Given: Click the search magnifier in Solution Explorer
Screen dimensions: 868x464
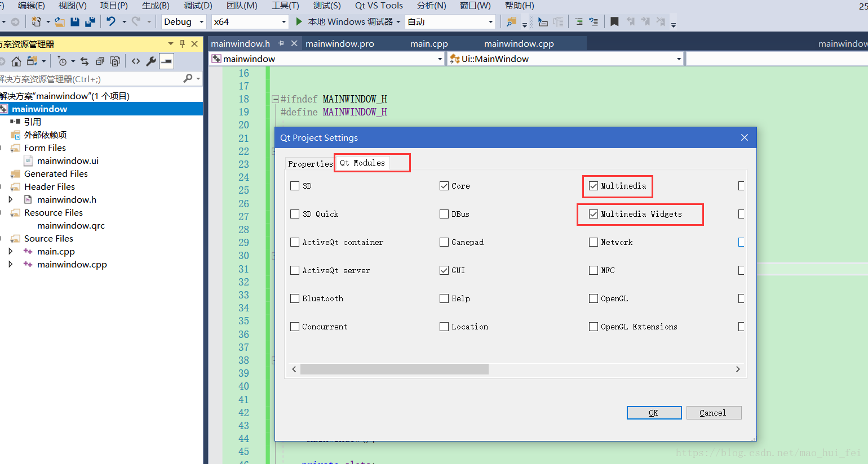Looking at the screenshot, I should (188, 78).
